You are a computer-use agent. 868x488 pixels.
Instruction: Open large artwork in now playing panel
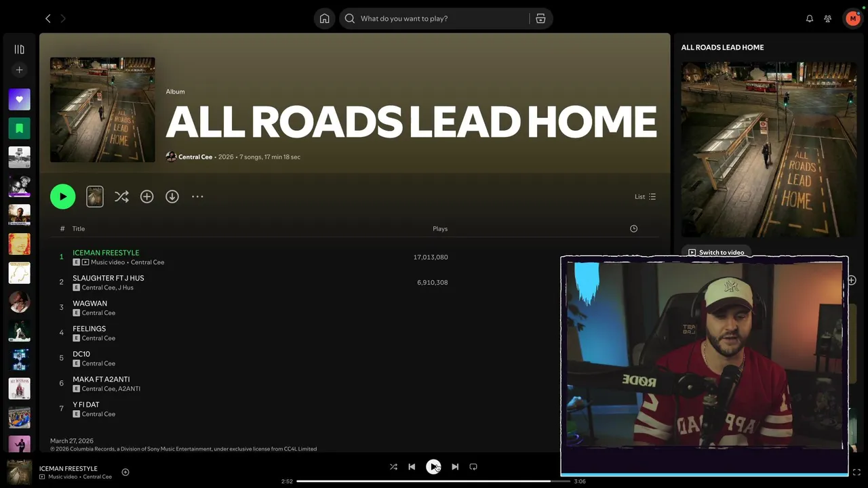point(769,149)
